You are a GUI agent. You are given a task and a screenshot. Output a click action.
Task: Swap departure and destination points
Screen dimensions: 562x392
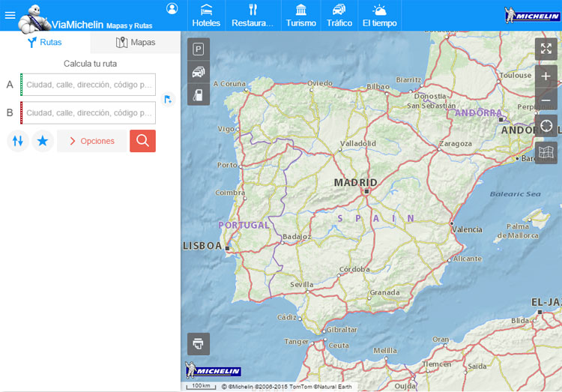17,141
